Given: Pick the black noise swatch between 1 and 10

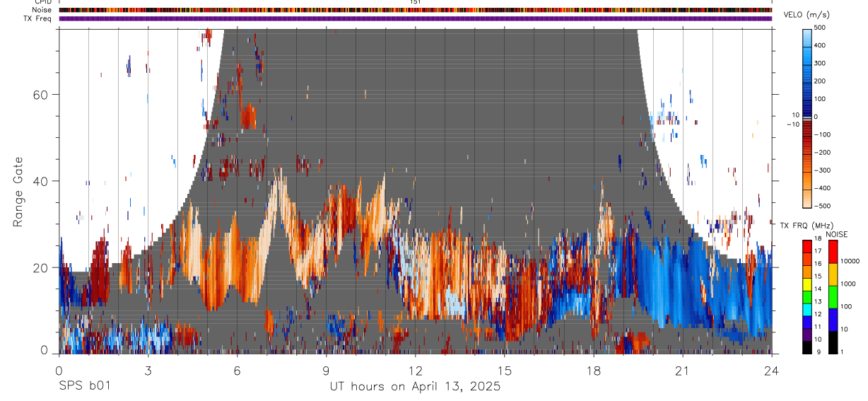Looking at the screenshot, I should [832, 342].
